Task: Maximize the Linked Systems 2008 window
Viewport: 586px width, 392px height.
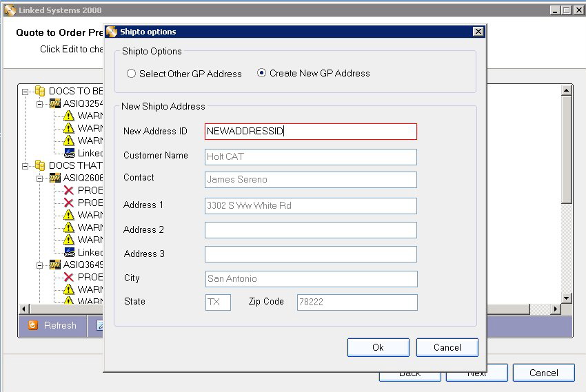Action: click(567, 10)
